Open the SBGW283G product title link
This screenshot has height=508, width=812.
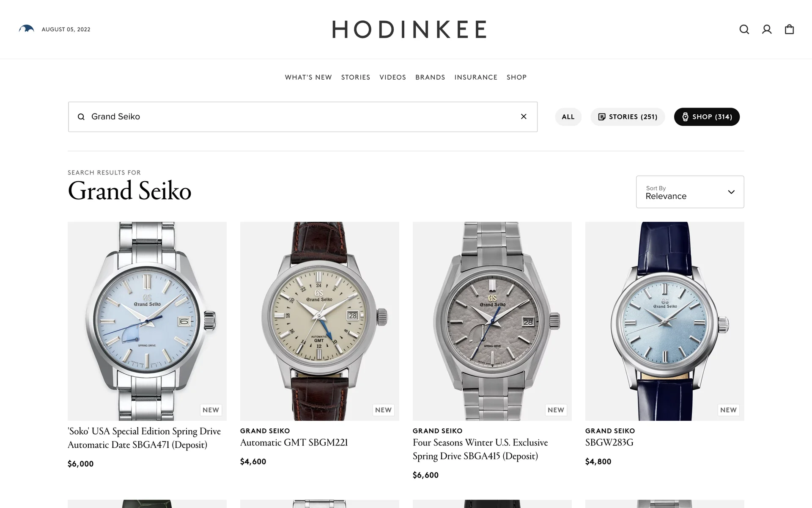click(609, 443)
